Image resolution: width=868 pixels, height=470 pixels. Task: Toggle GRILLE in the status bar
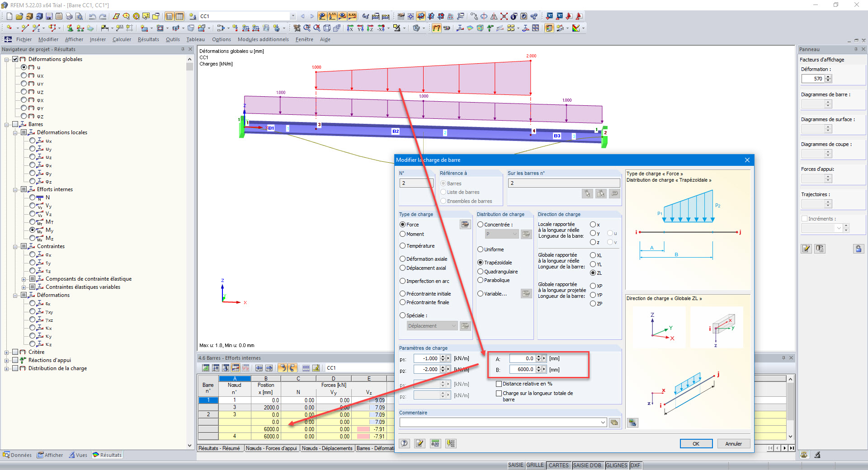tap(535, 465)
